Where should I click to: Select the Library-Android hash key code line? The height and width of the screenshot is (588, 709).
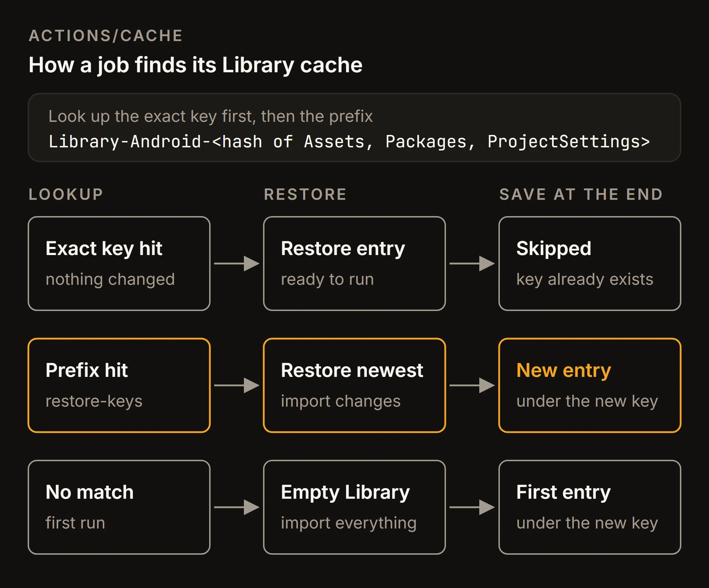pos(349,142)
